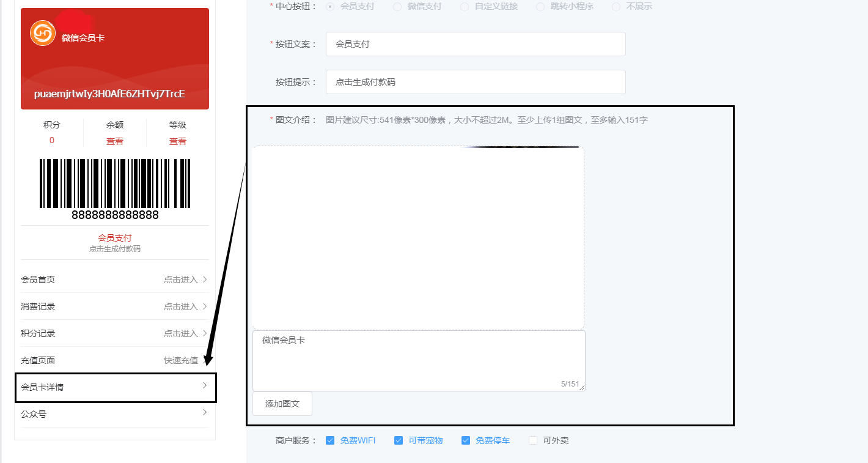Click the 微信会员卡 description text area
Screen dimensions: 868x463
coord(419,361)
